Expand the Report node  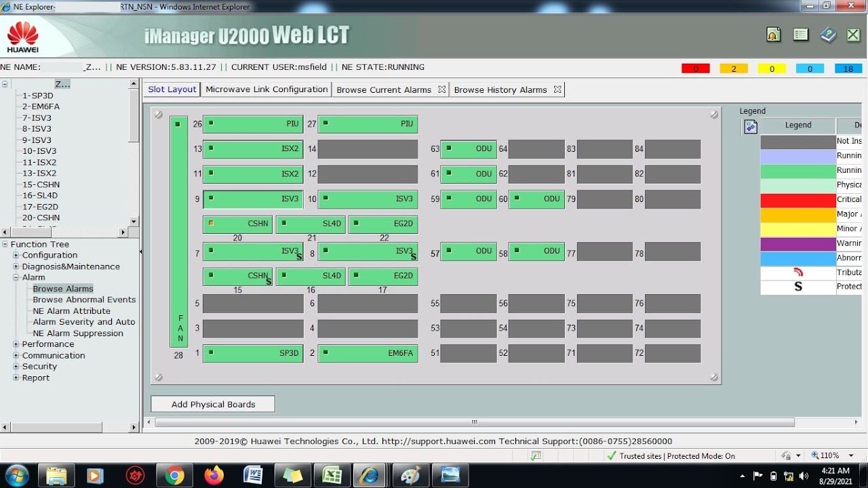[16, 378]
